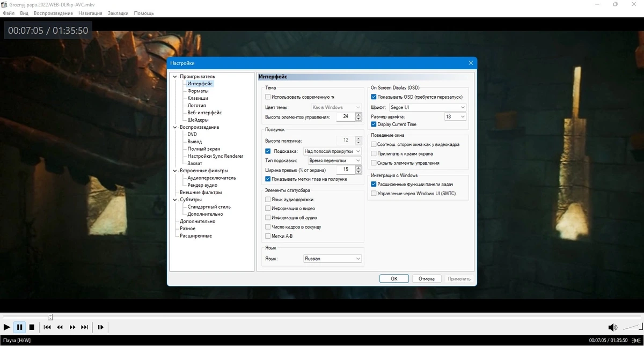
Task: Open the Закладки menu
Action: click(x=118, y=13)
